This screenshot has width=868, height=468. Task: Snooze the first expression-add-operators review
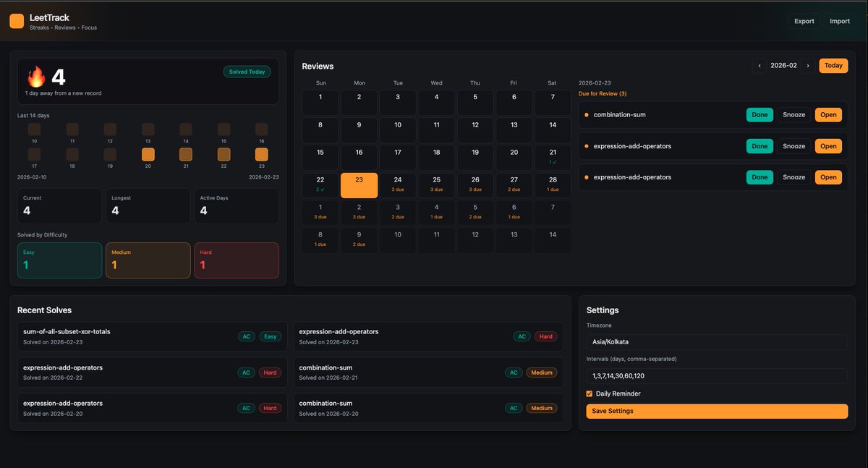coord(793,145)
